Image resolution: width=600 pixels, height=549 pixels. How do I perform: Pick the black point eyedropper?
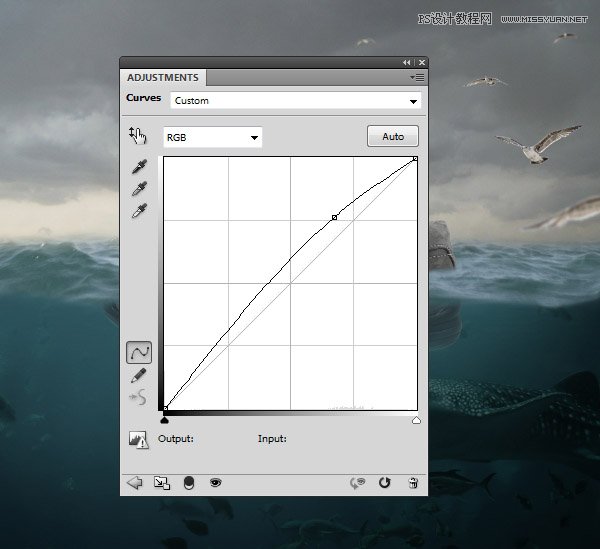point(139,168)
